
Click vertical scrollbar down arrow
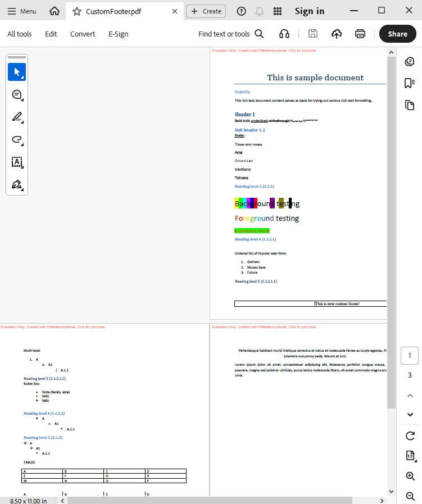click(x=391, y=492)
